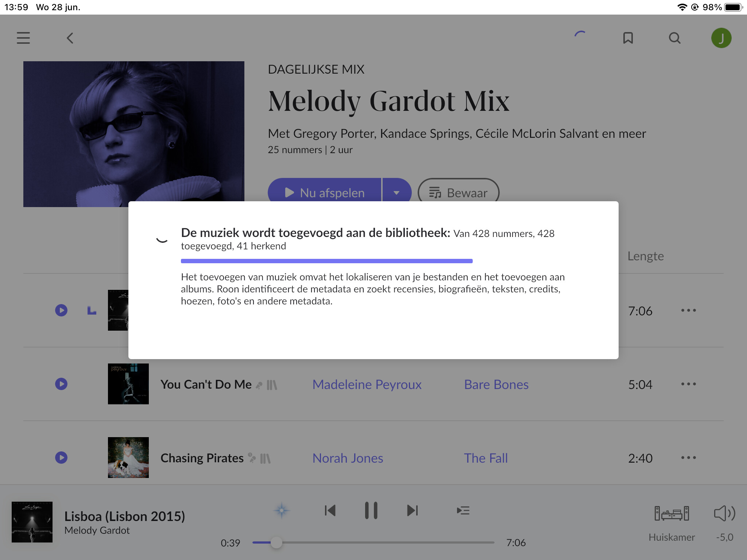Open Madeleine Peyroux's artist page

[x=367, y=384]
